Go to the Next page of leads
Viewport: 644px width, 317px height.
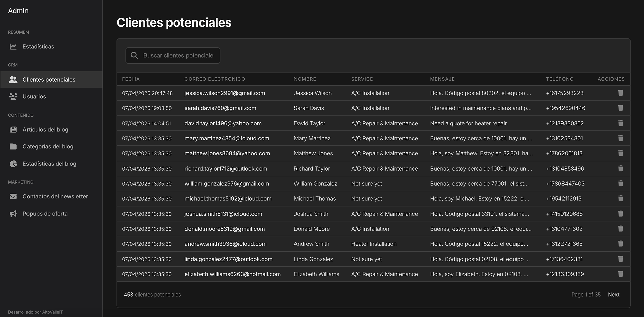click(613, 295)
